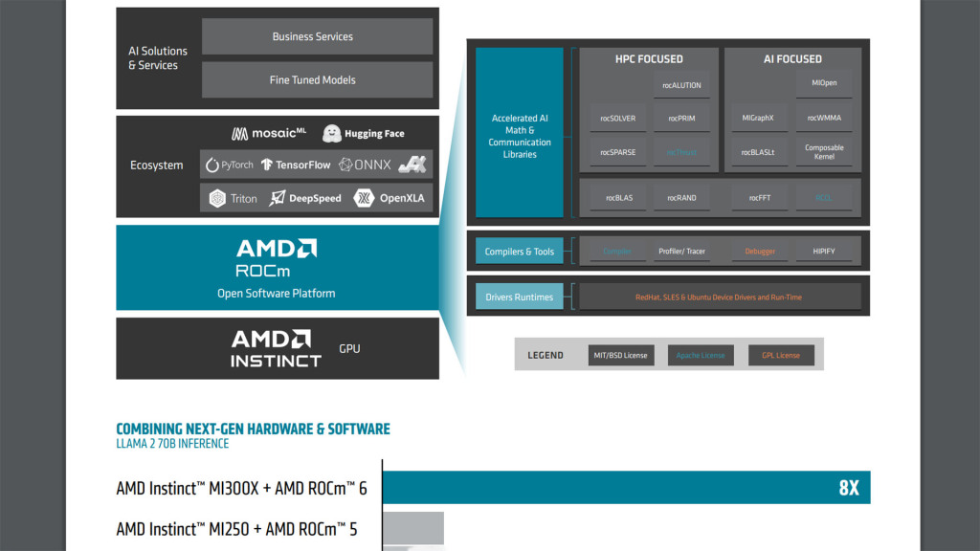Click the mosaicML logo
980x551 pixels.
[269, 133]
